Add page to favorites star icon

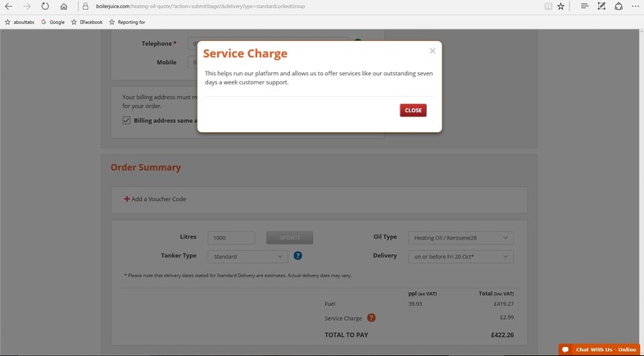(x=560, y=7)
